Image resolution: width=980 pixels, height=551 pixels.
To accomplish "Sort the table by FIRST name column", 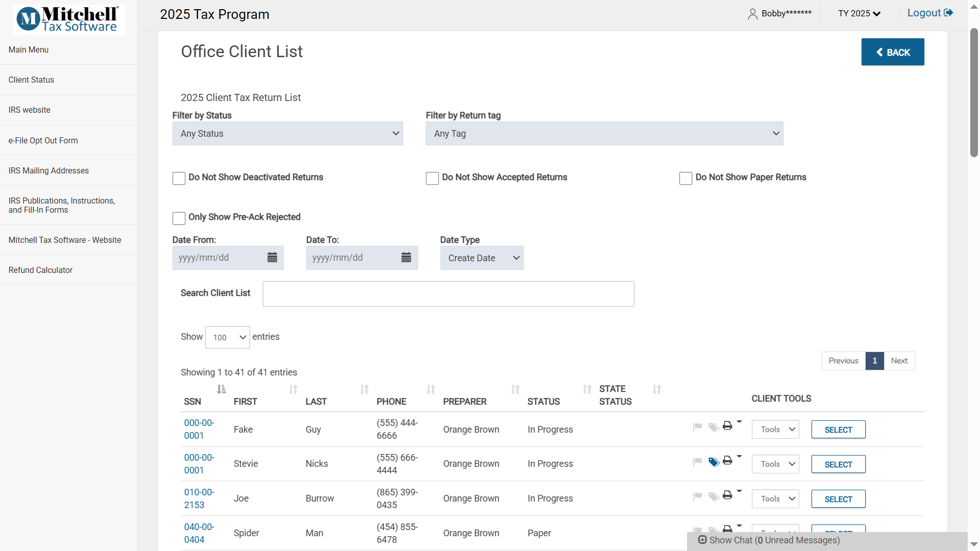I will point(293,389).
